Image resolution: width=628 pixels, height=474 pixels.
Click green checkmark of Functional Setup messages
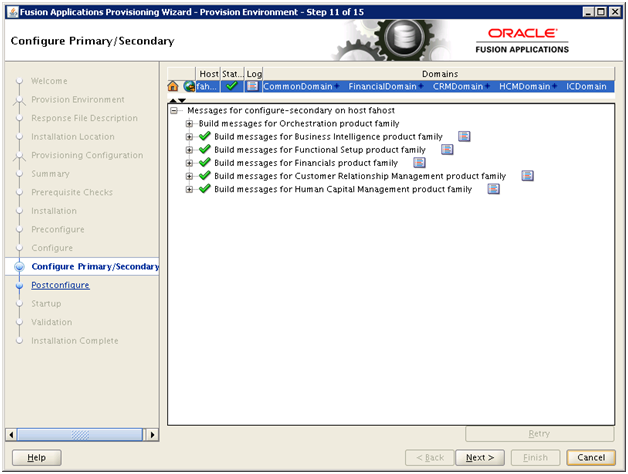(x=205, y=149)
